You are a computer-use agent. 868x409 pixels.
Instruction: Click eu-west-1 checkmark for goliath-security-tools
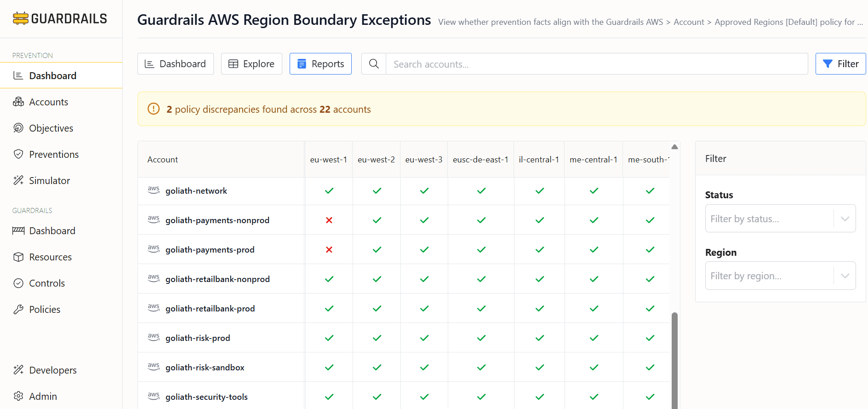coord(329,397)
